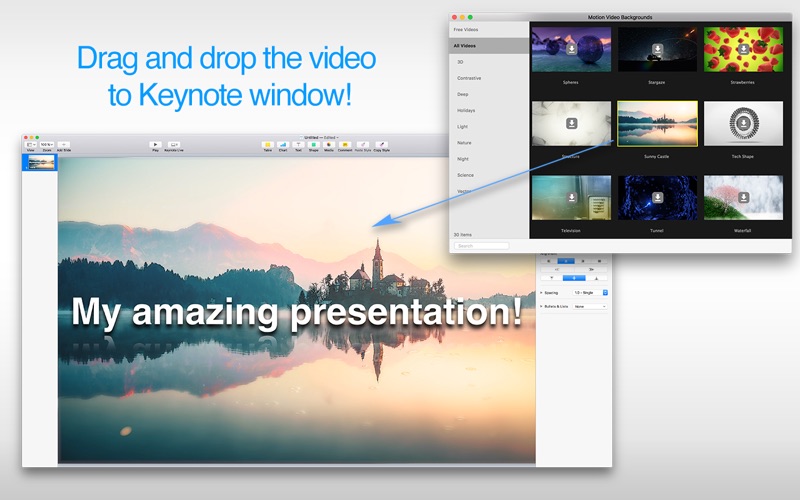Screen dimensions: 800x500
Task: Click the Copy Style icon
Action: (381, 145)
